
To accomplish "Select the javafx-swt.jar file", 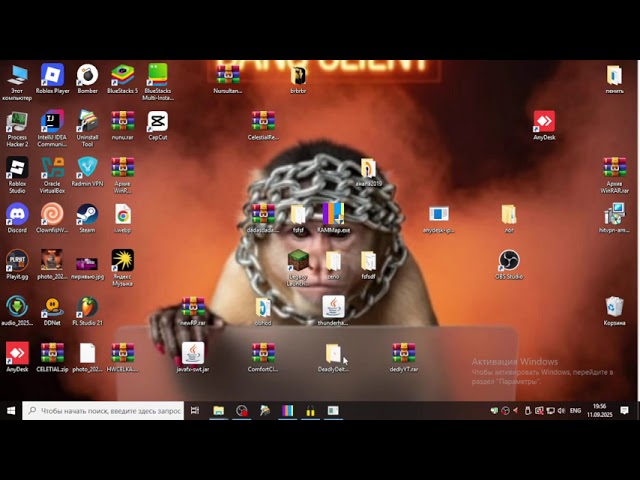I will pyautogui.click(x=193, y=358).
